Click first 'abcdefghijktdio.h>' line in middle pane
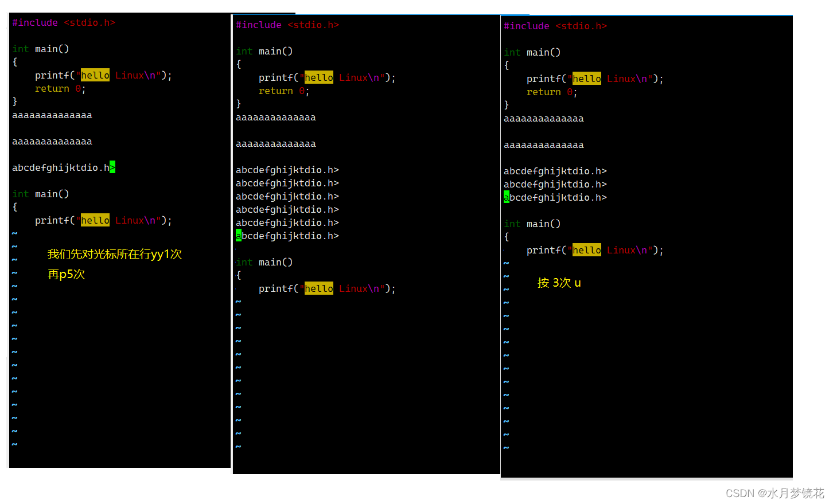This screenshot has height=504, width=833. [x=287, y=170]
